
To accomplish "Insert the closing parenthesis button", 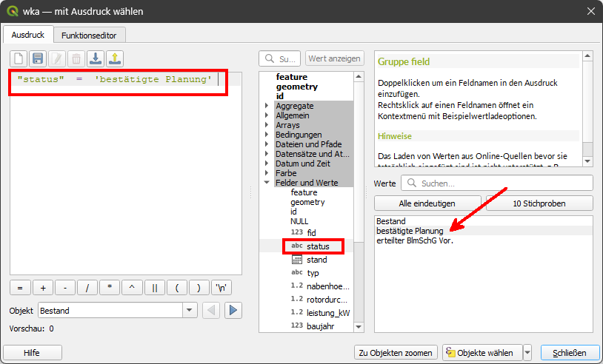I will point(199,288).
